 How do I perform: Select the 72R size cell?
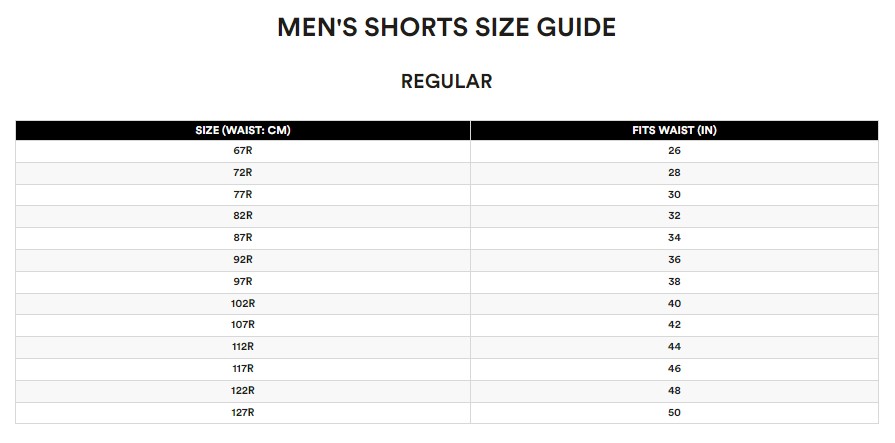tap(243, 172)
